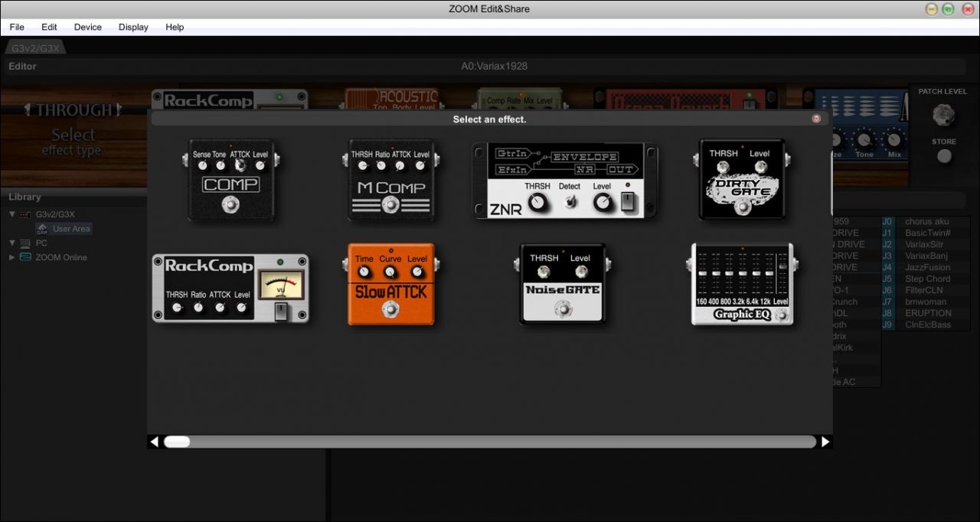Image resolution: width=980 pixels, height=522 pixels.
Task: Select patch J4 JazzFusion
Action: (x=926, y=267)
